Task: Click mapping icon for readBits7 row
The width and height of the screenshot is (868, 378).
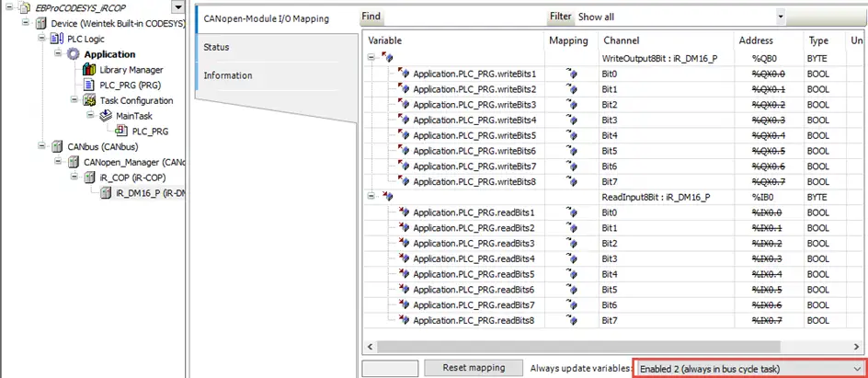Action: pos(571,305)
